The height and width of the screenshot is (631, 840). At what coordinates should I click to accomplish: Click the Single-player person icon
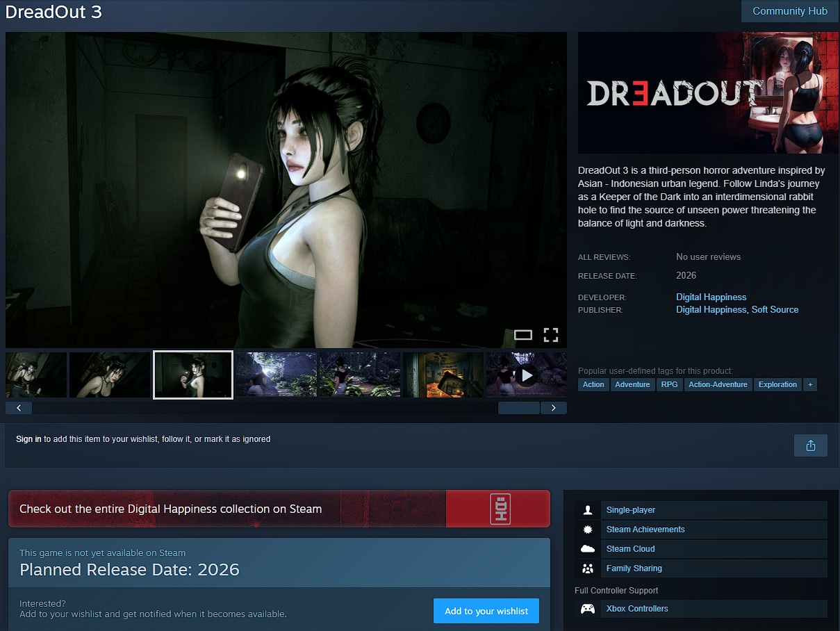588,510
